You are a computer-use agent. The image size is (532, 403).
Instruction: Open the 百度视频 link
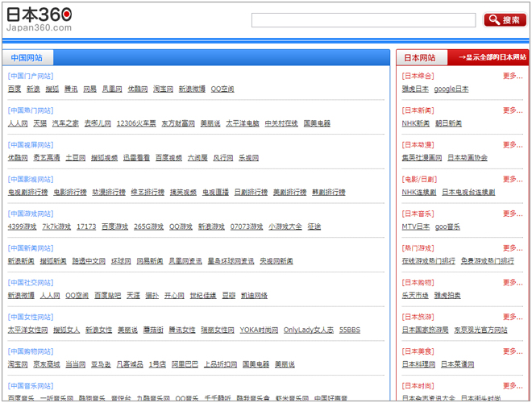click(x=168, y=158)
